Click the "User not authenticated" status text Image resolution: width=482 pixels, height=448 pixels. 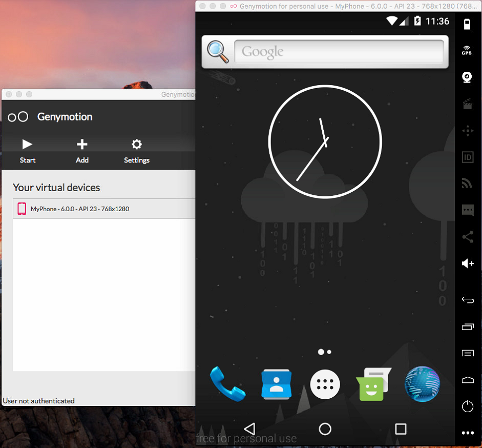[x=39, y=401]
